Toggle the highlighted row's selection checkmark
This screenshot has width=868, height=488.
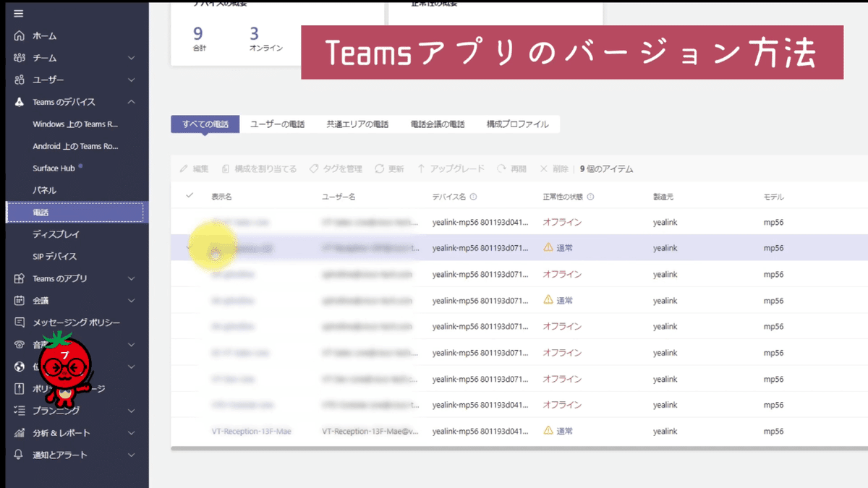(x=190, y=247)
